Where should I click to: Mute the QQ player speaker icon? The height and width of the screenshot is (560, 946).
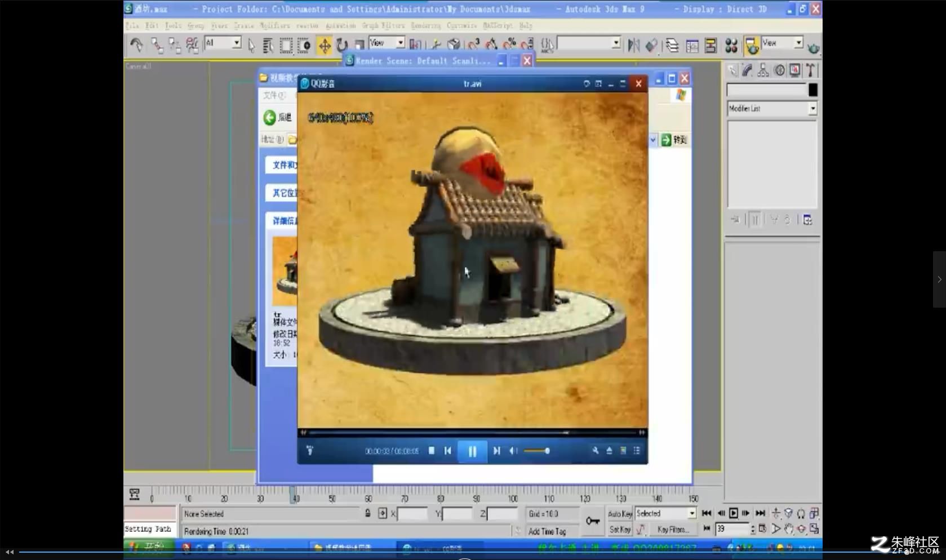tap(513, 451)
